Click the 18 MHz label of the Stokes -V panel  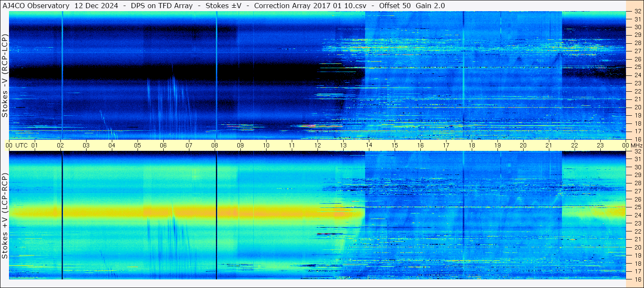pyautogui.click(x=637, y=123)
